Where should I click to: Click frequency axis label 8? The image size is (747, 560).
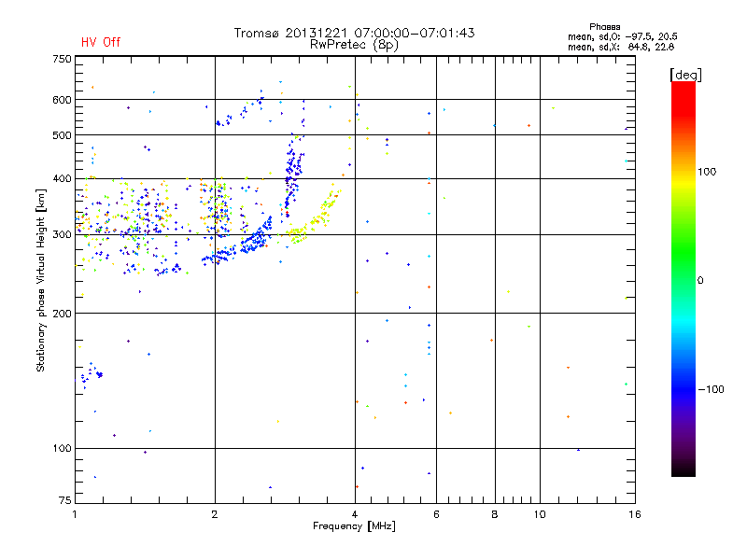pos(495,514)
